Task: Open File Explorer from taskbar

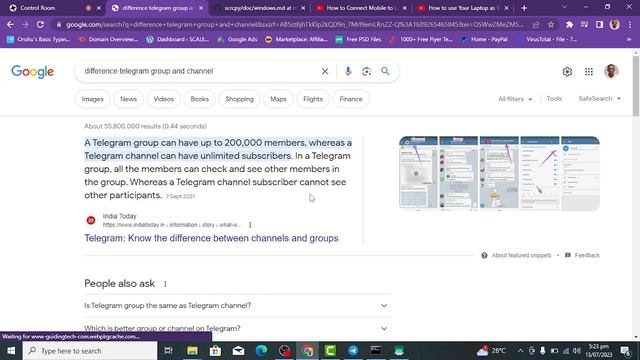Action: coord(192,351)
